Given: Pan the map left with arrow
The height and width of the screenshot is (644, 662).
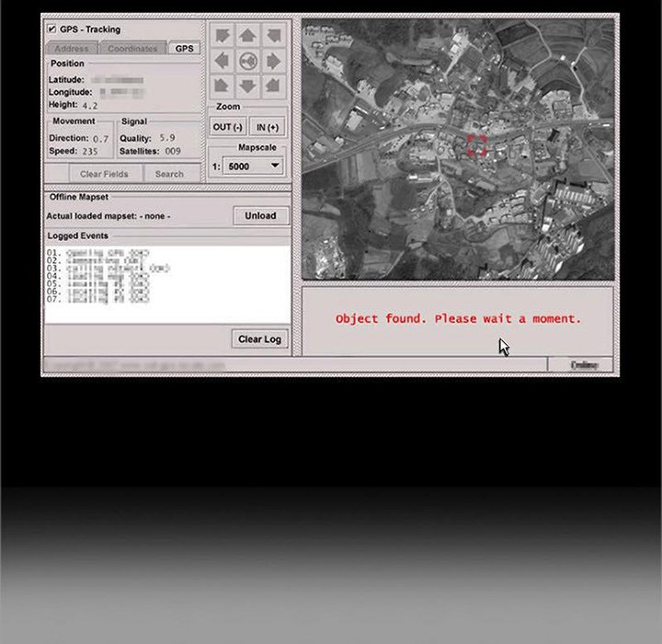Looking at the screenshot, I should tap(222, 62).
